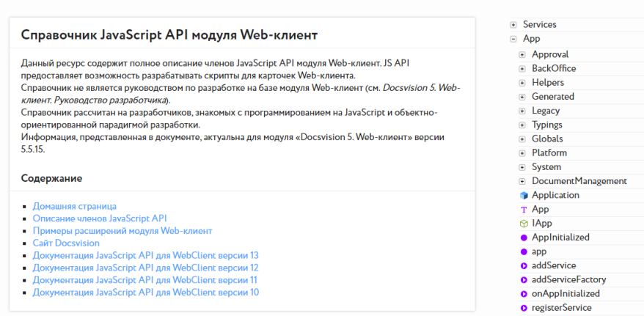The image size is (644, 316).
Task: Open documentation for WebClient версии 10
Action: pos(146,293)
